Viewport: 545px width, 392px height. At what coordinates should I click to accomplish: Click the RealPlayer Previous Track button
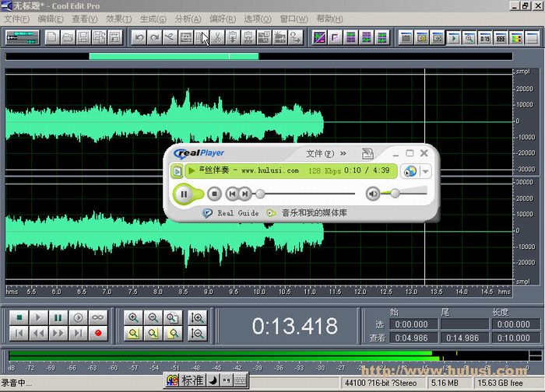[x=232, y=194]
